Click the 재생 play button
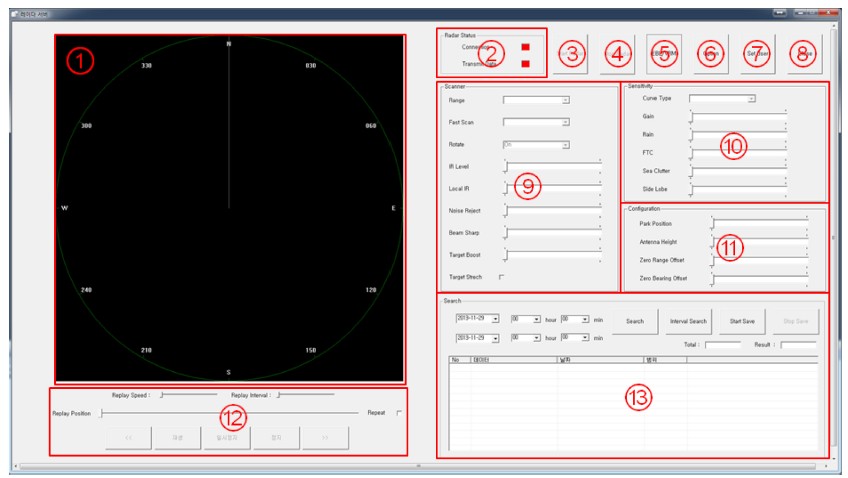 pos(177,437)
